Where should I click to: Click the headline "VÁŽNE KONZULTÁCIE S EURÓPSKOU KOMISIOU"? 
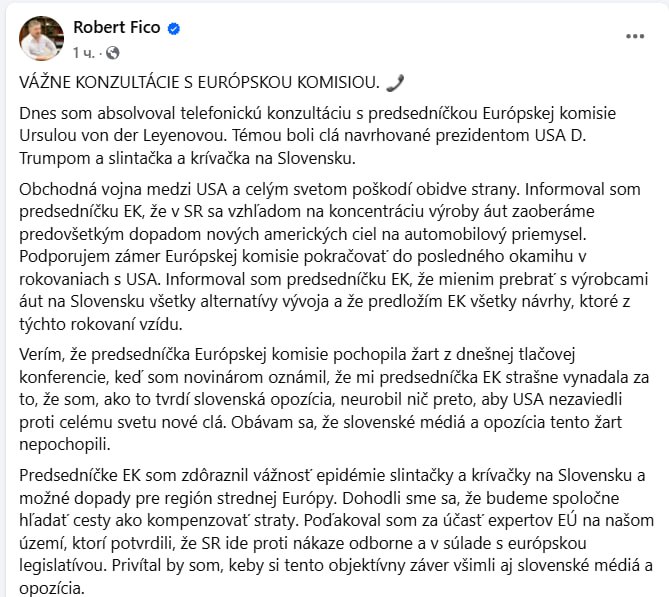[200, 82]
